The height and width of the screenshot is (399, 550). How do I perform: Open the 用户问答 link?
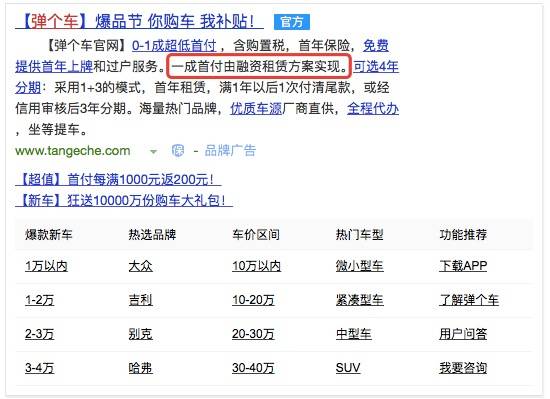tap(463, 334)
